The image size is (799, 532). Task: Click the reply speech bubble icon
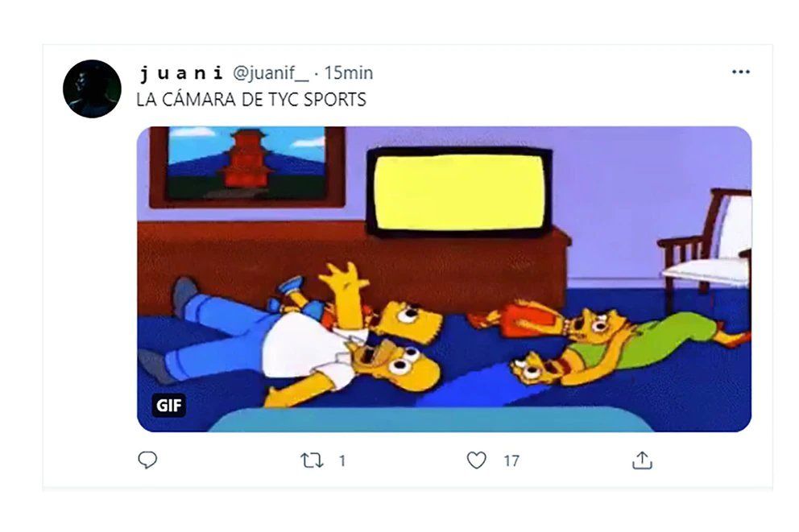(147, 460)
